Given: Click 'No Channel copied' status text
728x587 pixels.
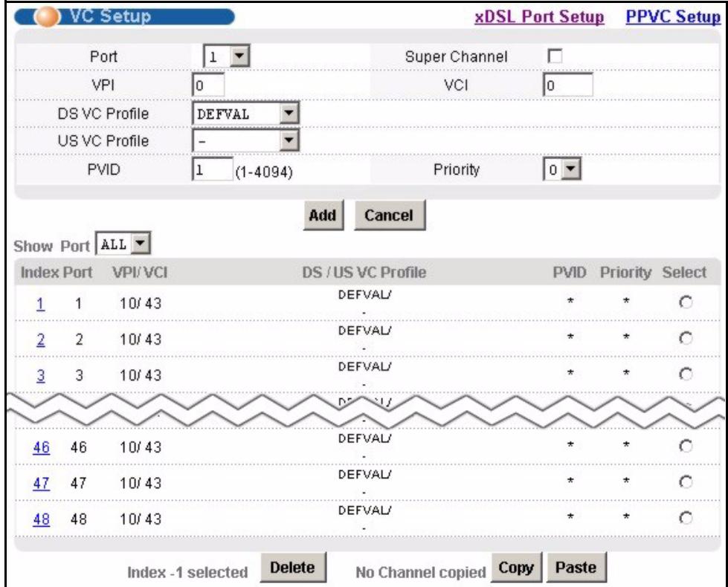Looking at the screenshot, I should [421, 572].
